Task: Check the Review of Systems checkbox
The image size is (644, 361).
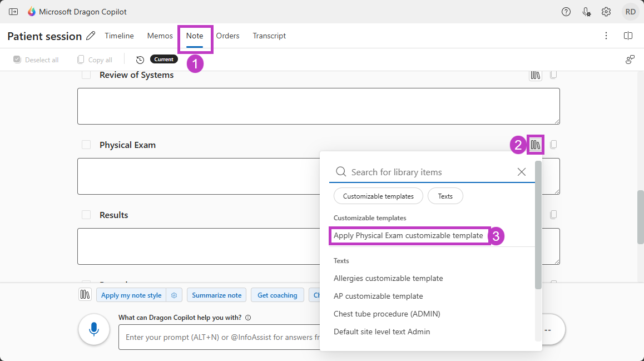Action: point(86,75)
